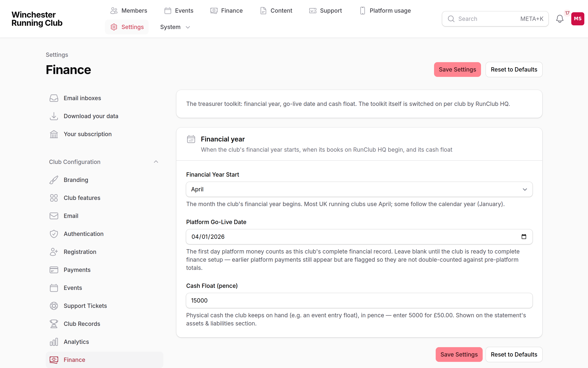The width and height of the screenshot is (588, 368).
Task: Open Events in settings sidebar
Action: coord(105,288)
